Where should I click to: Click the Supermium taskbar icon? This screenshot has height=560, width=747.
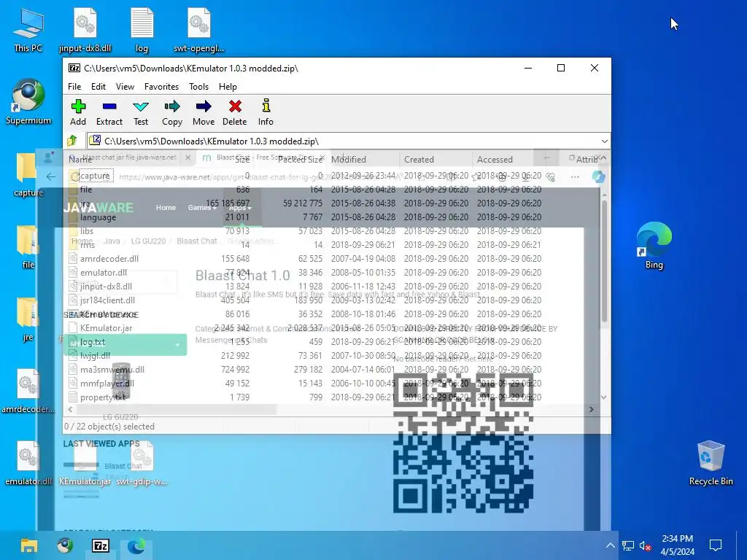(x=65, y=545)
